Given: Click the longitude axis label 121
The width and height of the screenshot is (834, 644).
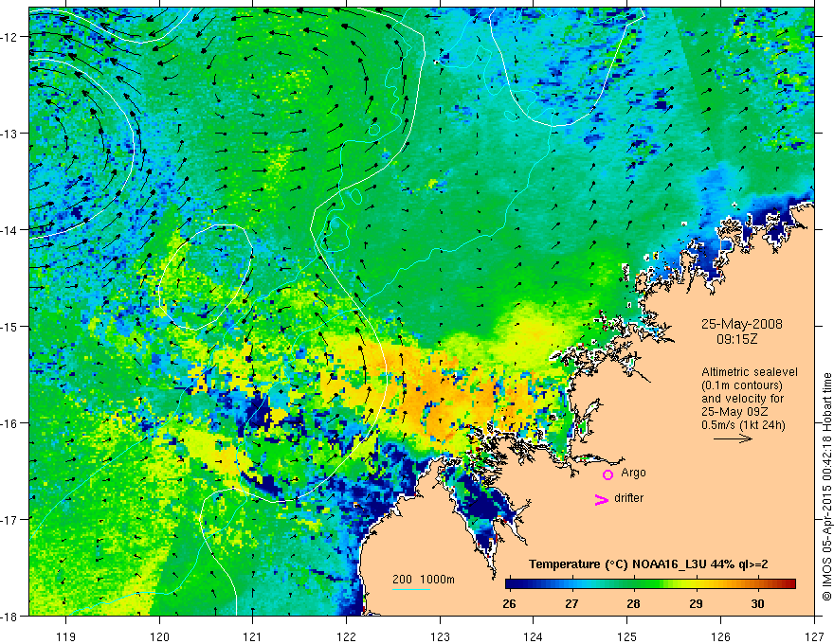Looking at the screenshot, I should click(x=253, y=636).
